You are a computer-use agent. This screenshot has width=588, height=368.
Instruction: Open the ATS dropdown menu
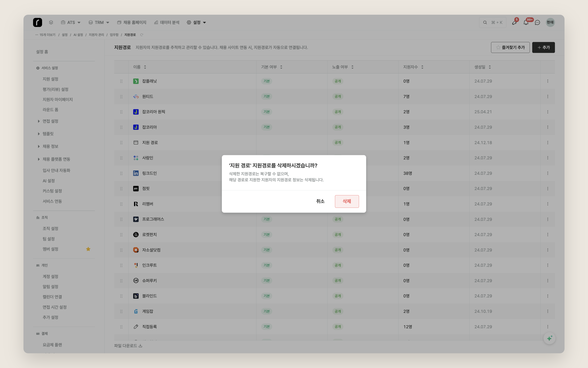click(71, 22)
